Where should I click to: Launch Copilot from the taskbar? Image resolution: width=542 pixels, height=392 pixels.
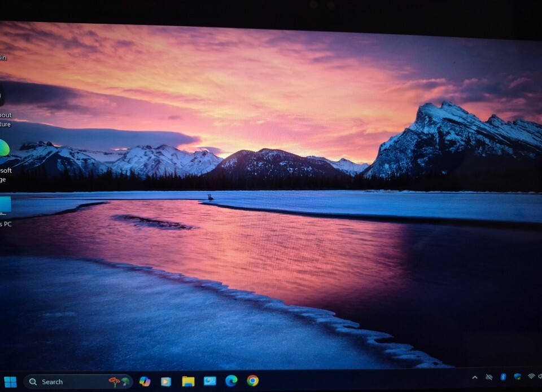pos(145,381)
